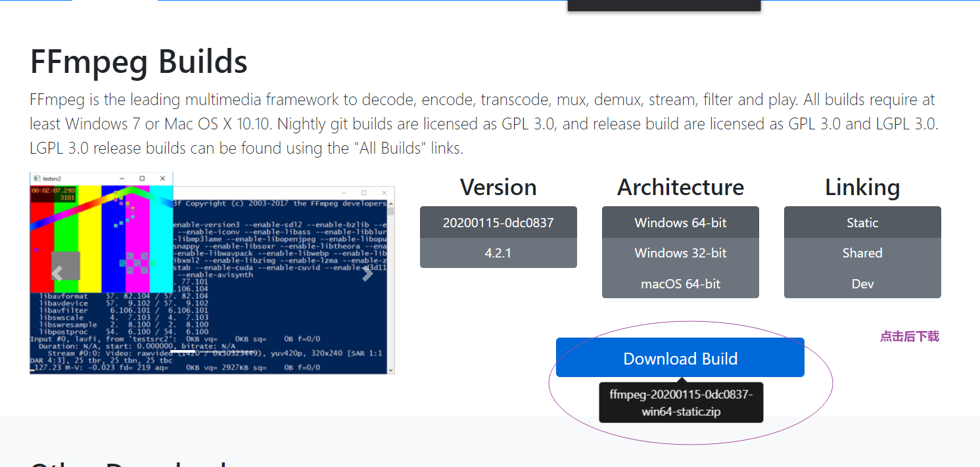Select version 4.2.1

click(x=498, y=253)
